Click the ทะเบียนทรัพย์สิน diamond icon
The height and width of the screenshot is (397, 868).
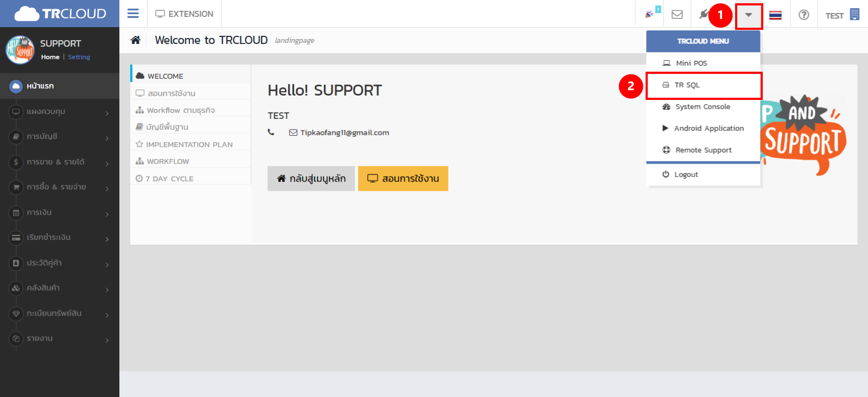point(16,313)
